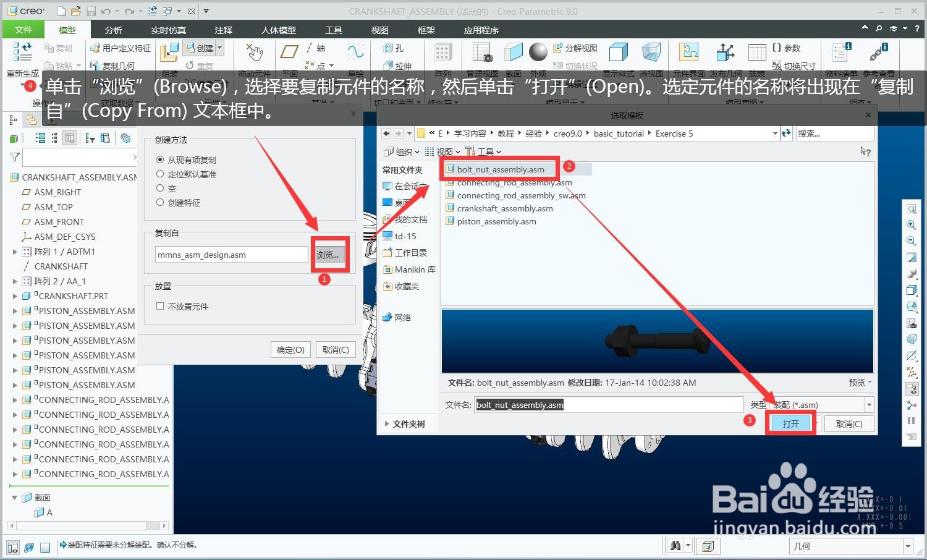
Task: Open the Bill of Materials (物料清单) icon
Action: [842, 53]
